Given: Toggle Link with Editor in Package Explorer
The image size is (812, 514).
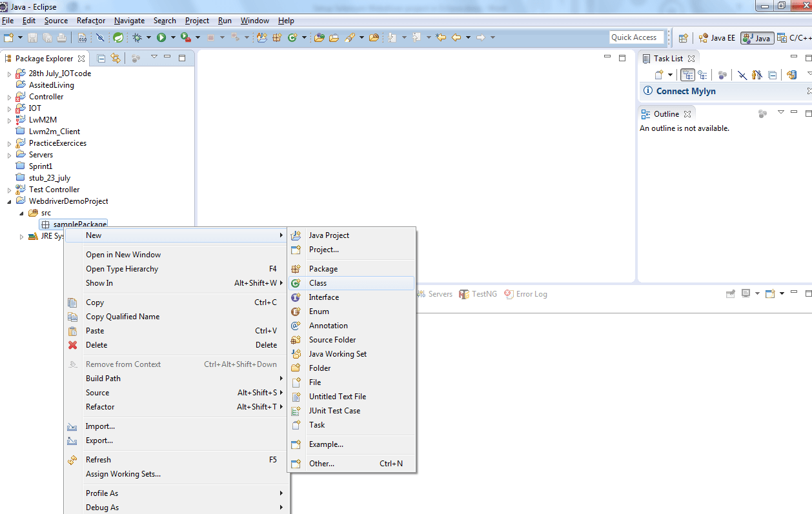Looking at the screenshot, I should (116, 58).
